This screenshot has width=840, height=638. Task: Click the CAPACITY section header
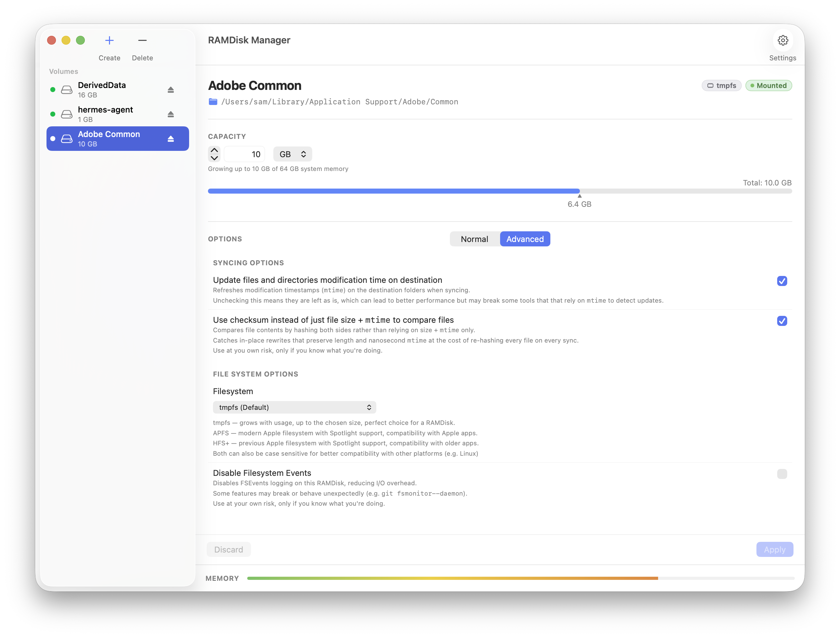pos(227,136)
